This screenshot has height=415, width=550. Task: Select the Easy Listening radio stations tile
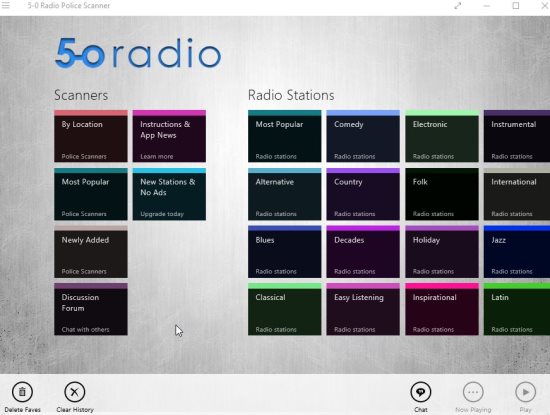pos(363,309)
